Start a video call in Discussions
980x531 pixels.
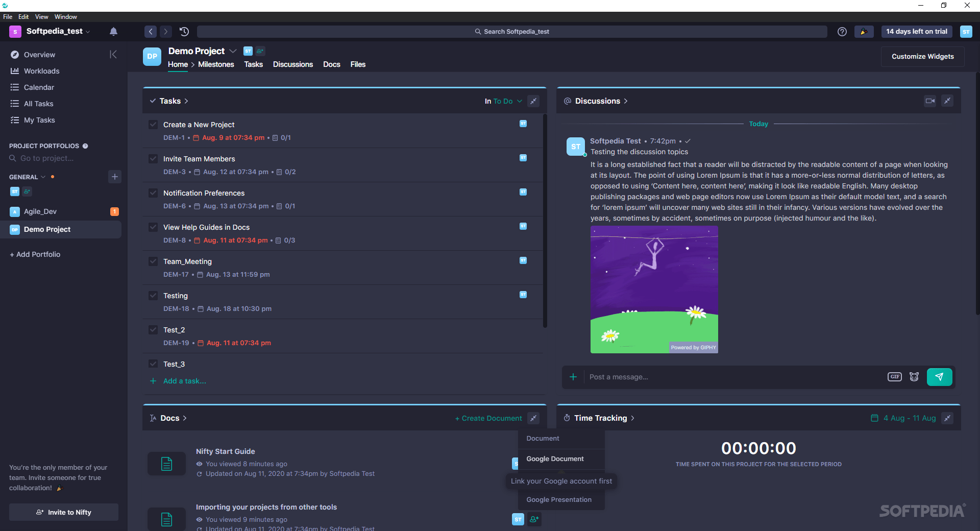coord(930,101)
